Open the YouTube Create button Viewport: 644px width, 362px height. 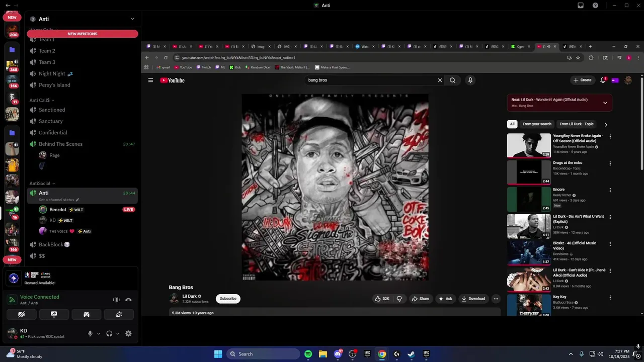[x=582, y=80]
